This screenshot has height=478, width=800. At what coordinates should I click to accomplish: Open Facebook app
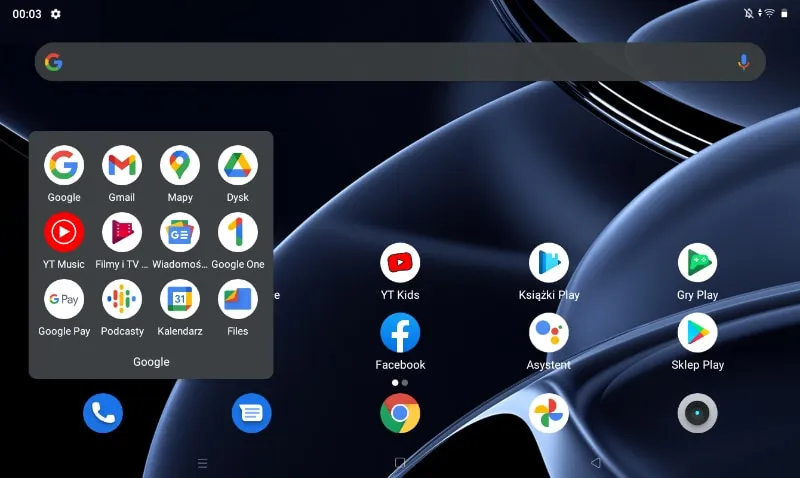400,333
